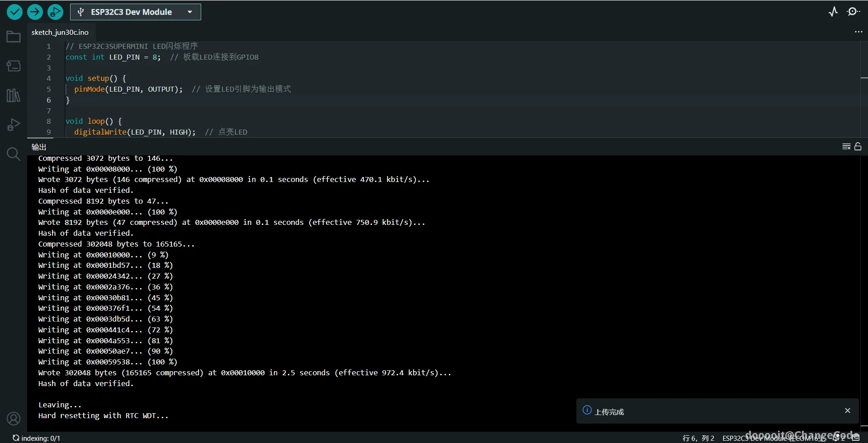Image resolution: width=868 pixels, height=443 pixels.
Task: Open the account profile icon in sidebar
Action: [14, 419]
